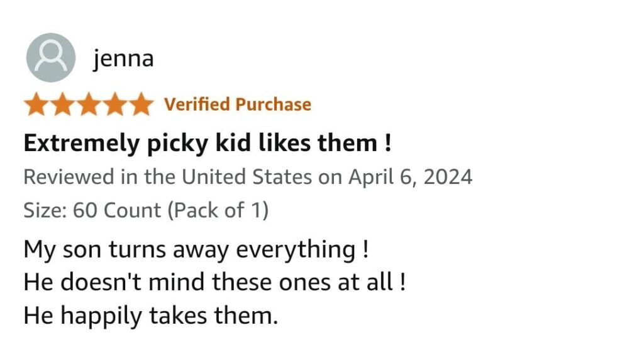
Task: Click United States in review line
Action: (x=247, y=177)
